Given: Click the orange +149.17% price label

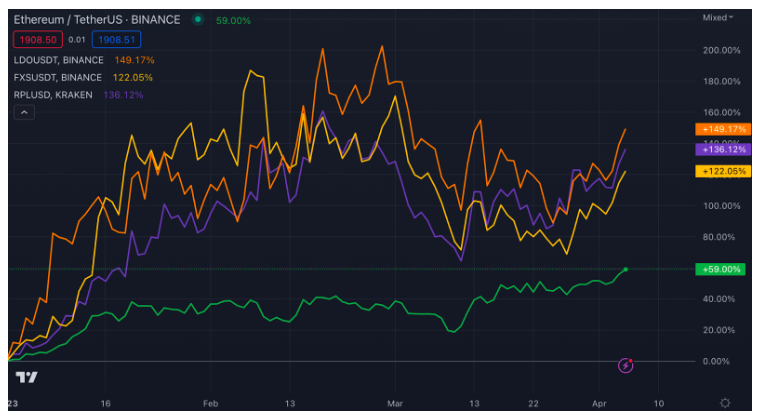Looking at the screenshot, I should (x=723, y=129).
